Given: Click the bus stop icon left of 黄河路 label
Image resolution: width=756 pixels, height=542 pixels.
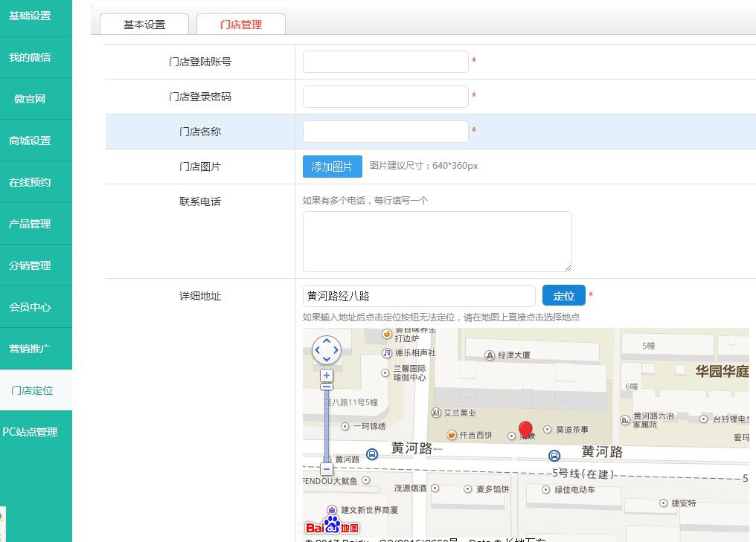Looking at the screenshot, I should (x=372, y=454).
